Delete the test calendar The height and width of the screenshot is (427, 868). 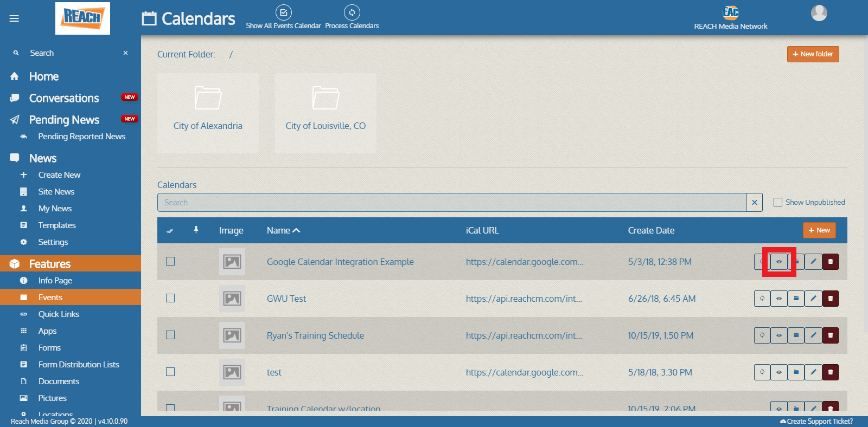pos(831,372)
